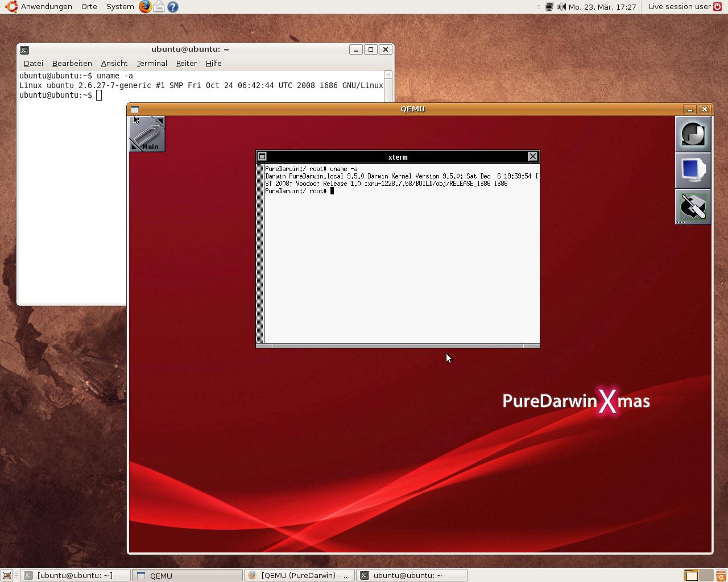Switch to the second workspace in the switcher

point(706,575)
